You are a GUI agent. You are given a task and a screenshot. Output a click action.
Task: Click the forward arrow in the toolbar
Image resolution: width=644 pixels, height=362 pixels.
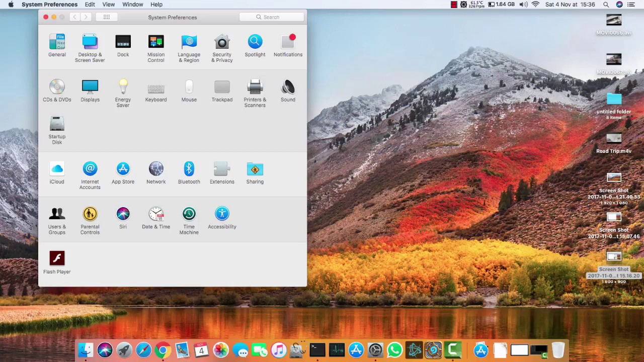[86, 17]
